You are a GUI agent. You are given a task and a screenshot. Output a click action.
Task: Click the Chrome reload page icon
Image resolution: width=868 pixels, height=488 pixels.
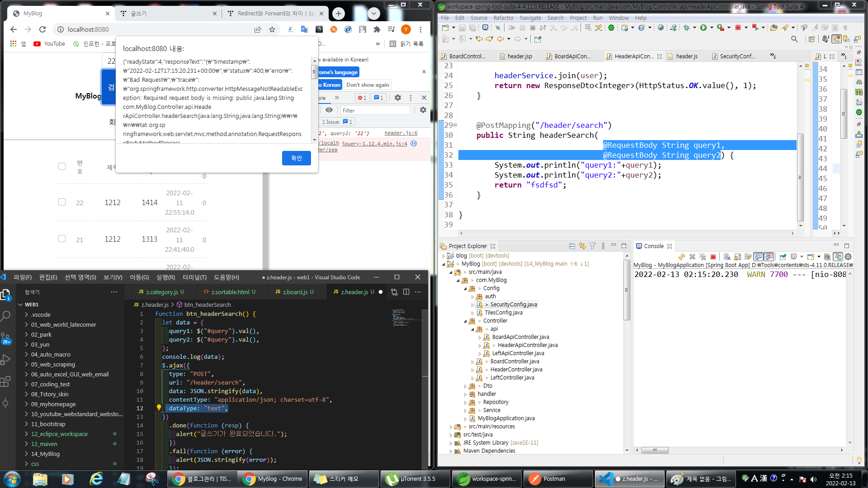(42, 29)
